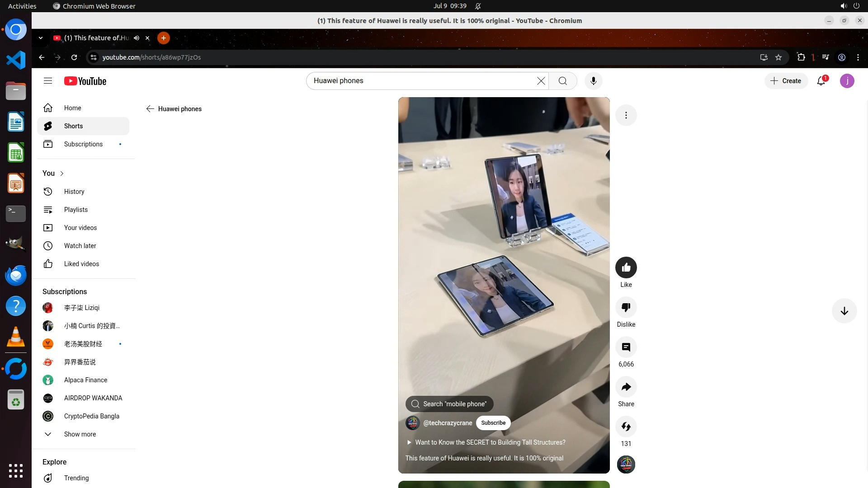Open the Remix button showing 131
Image resolution: width=868 pixels, height=488 pixels.
626,427
